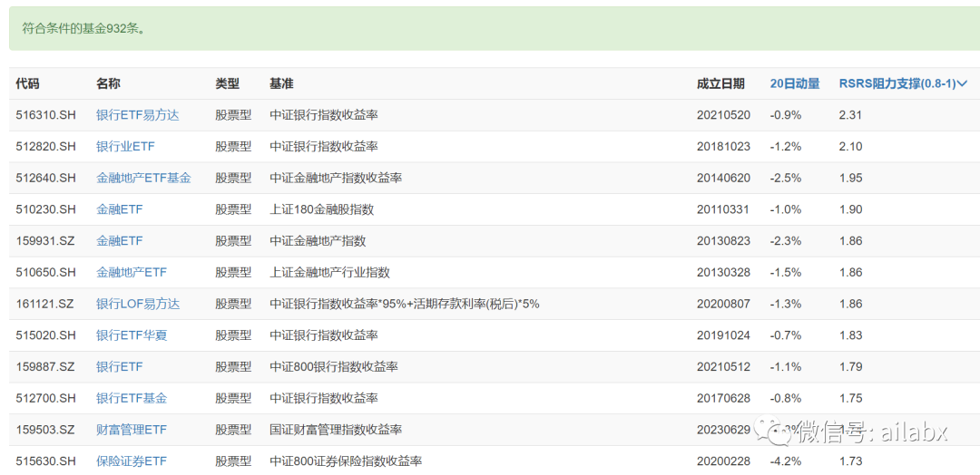Expand the chevron beside RSRS阻力支撑(0.8-1) header
The height and width of the screenshot is (475, 980).
[x=963, y=83]
